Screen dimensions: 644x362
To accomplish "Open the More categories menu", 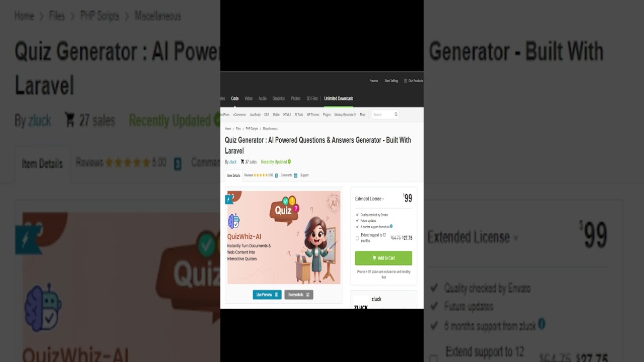I will [x=363, y=115].
